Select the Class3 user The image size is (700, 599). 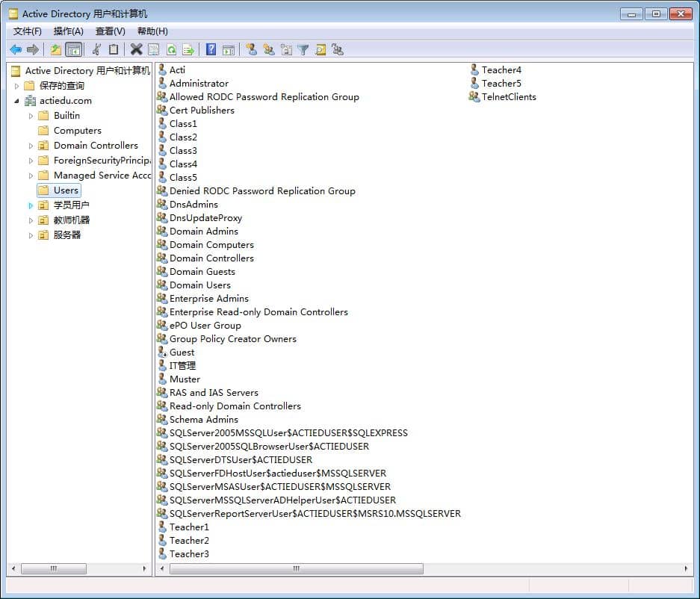point(183,150)
